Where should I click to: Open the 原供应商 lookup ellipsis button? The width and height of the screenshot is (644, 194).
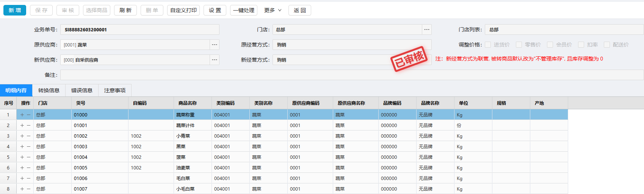pos(215,45)
